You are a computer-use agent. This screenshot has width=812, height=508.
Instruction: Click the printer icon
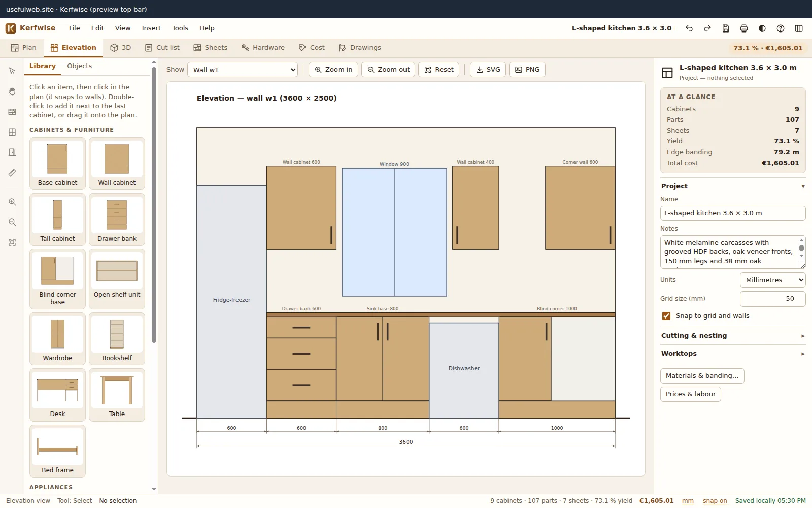[744, 28]
